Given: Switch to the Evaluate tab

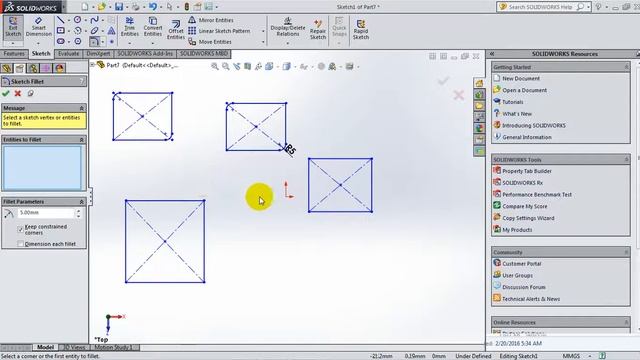Looking at the screenshot, I should click(x=68, y=53).
